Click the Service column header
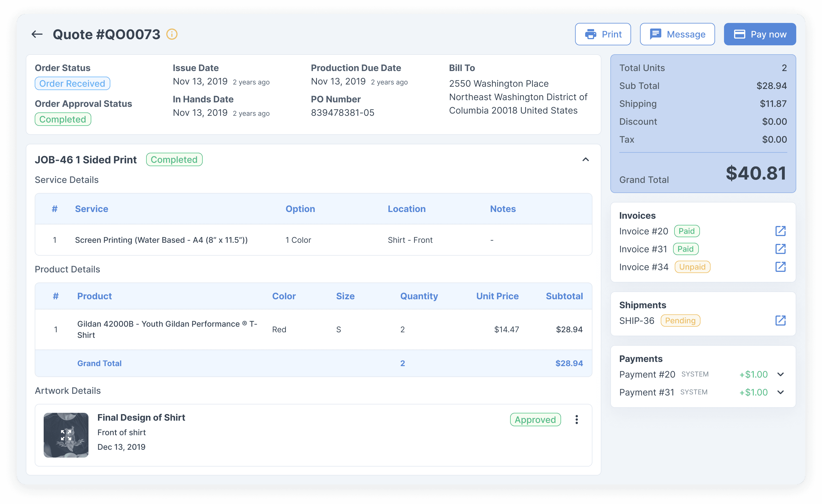This screenshot has width=822, height=504. 91,209
